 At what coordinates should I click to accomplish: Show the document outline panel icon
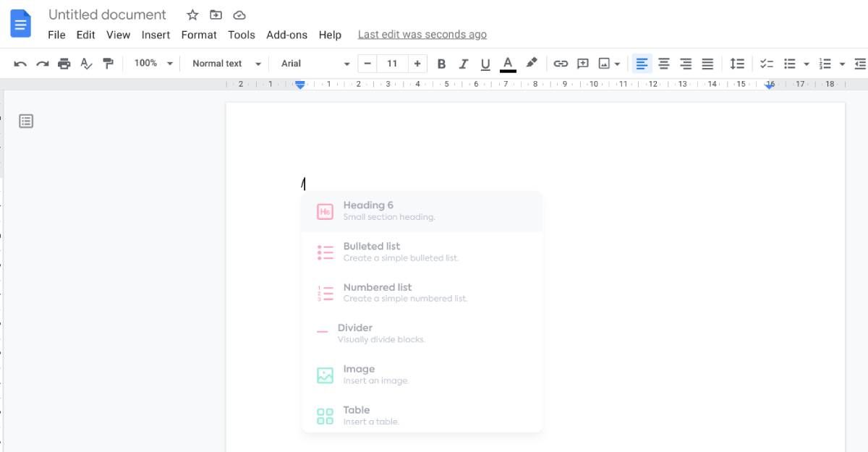tap(26, 121)
